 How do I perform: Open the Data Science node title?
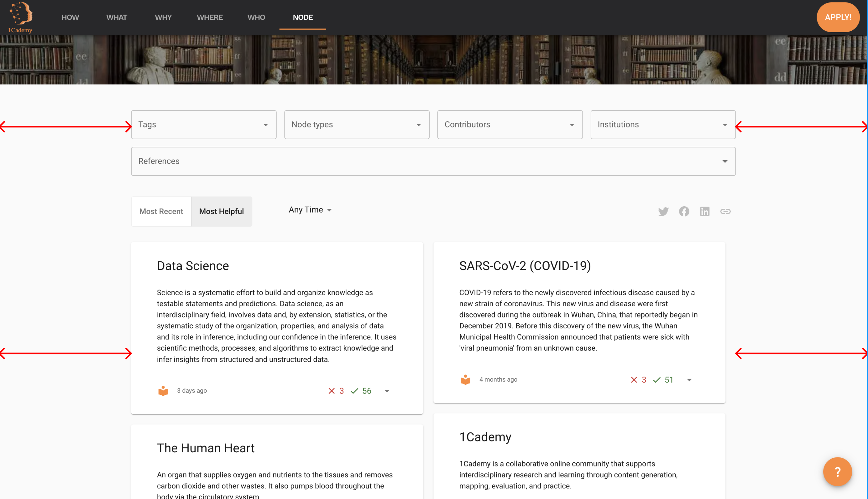pos(193,266)
